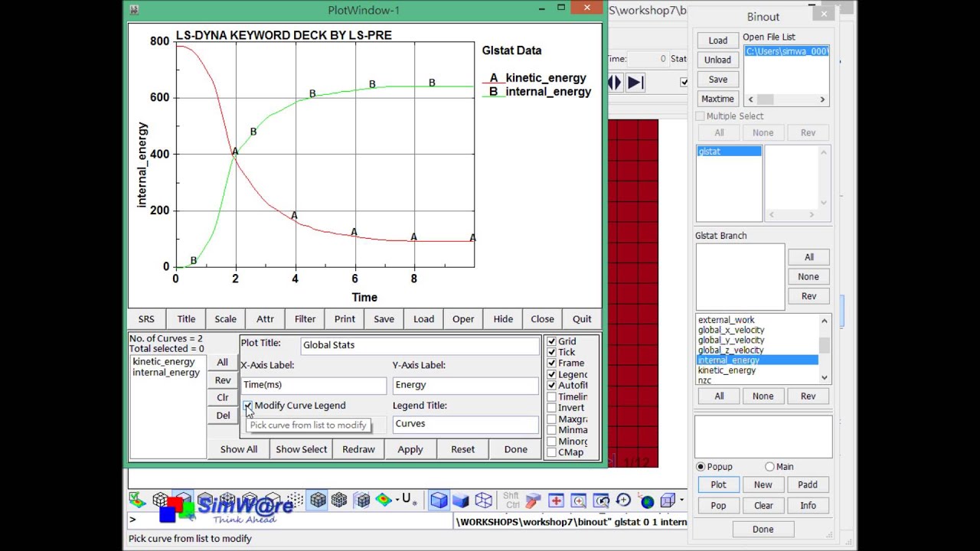Select kinetic_energy in the Binout component list
This screenshot has height=551, width=980.
coord(727,370)
